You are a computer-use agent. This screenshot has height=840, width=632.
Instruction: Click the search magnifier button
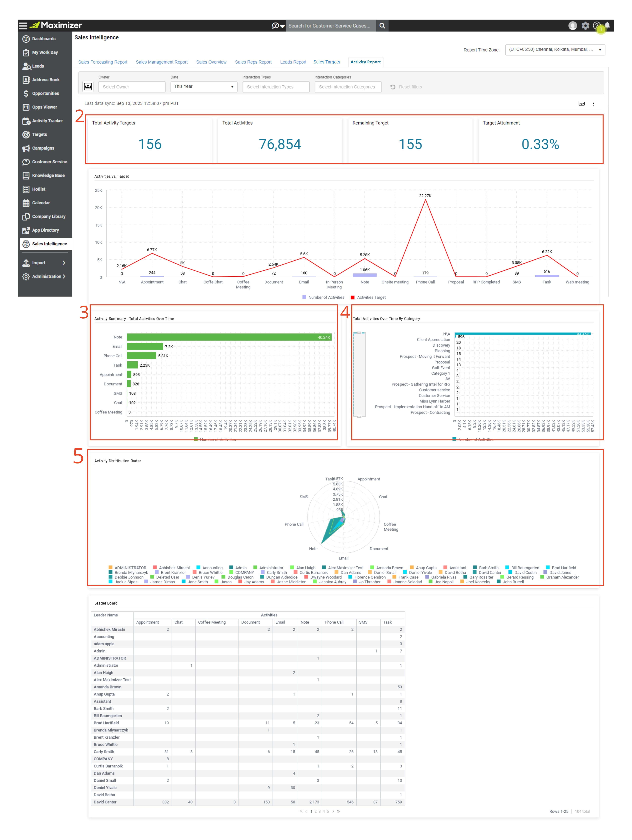click(382, 25)
